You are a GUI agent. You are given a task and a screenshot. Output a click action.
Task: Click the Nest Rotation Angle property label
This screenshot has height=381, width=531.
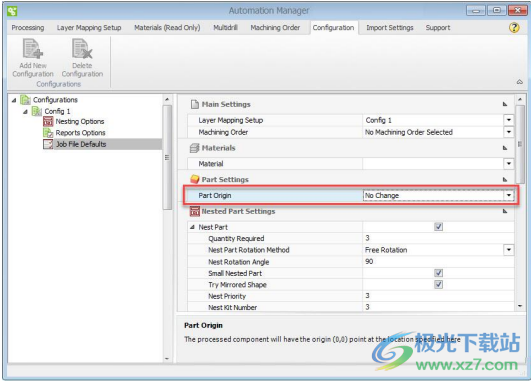(x=238, y=262)
